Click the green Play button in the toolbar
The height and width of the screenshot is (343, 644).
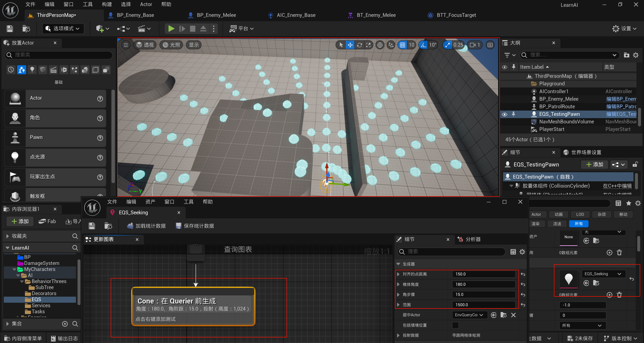pyautogui.click(x=171, y=29)
